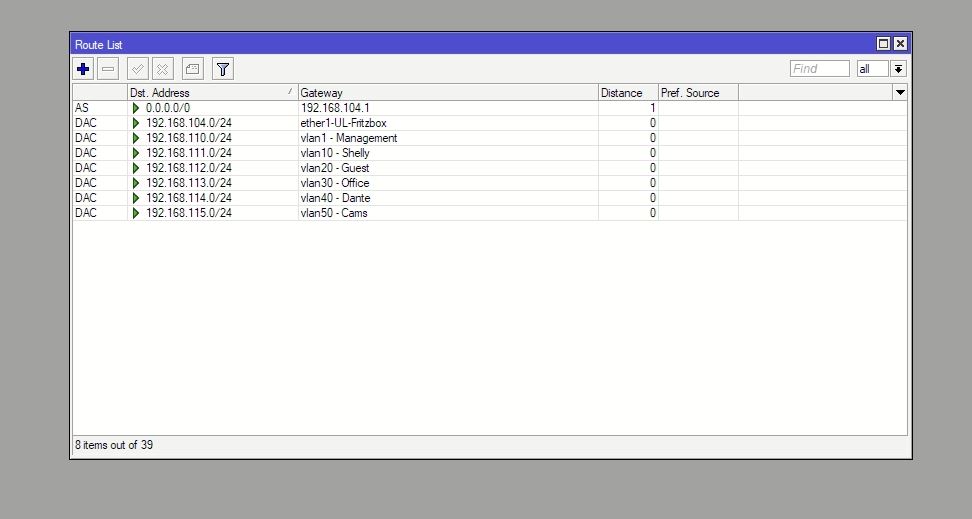This screenshot has height=519, width=972.
Task: Click vlan30 - Office gateway cell
Action: pos(448,183)
